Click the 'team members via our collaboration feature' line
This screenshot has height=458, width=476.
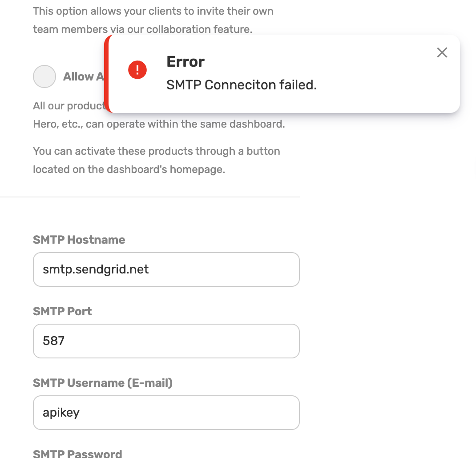coord(143,29)
